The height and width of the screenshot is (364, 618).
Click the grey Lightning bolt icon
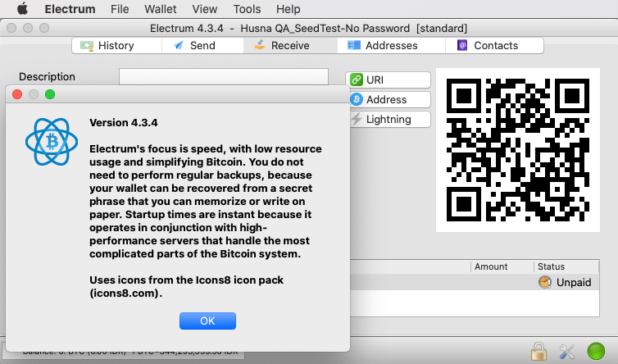357,119
